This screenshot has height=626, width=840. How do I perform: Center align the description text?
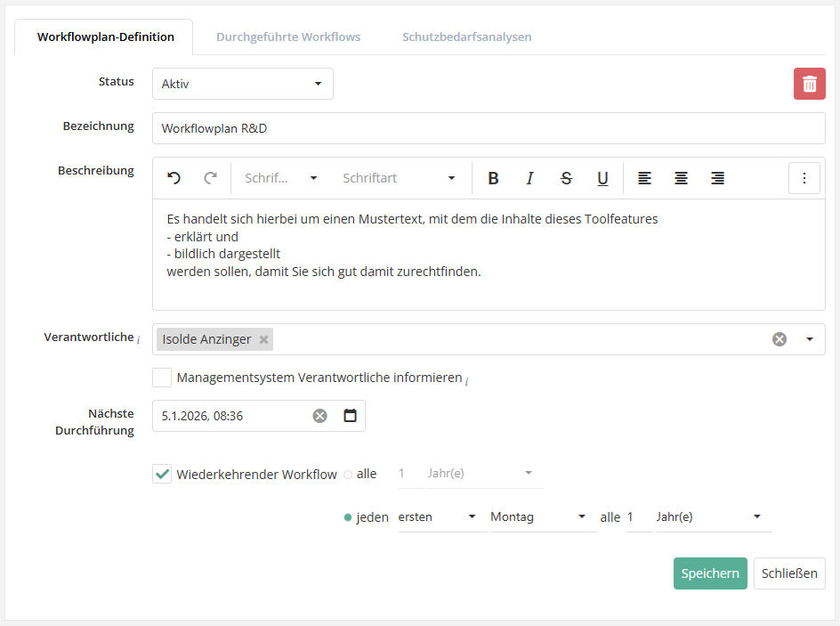(681, 178)
